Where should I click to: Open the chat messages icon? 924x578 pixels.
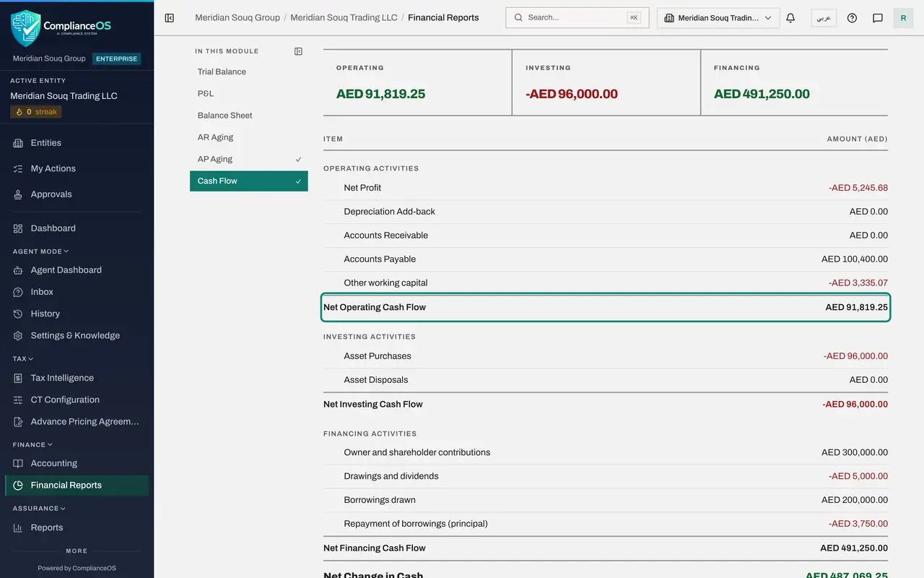click(878, 18)
